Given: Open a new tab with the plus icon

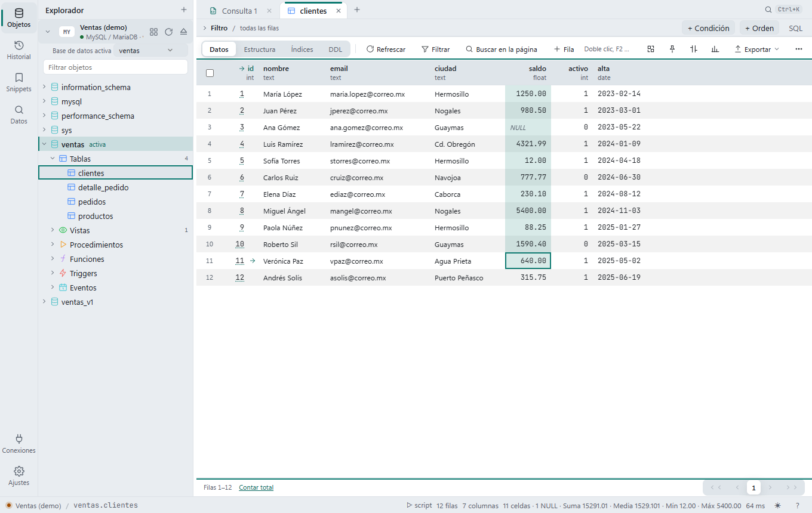Looking at the screenshot, I should pos(357,10).
